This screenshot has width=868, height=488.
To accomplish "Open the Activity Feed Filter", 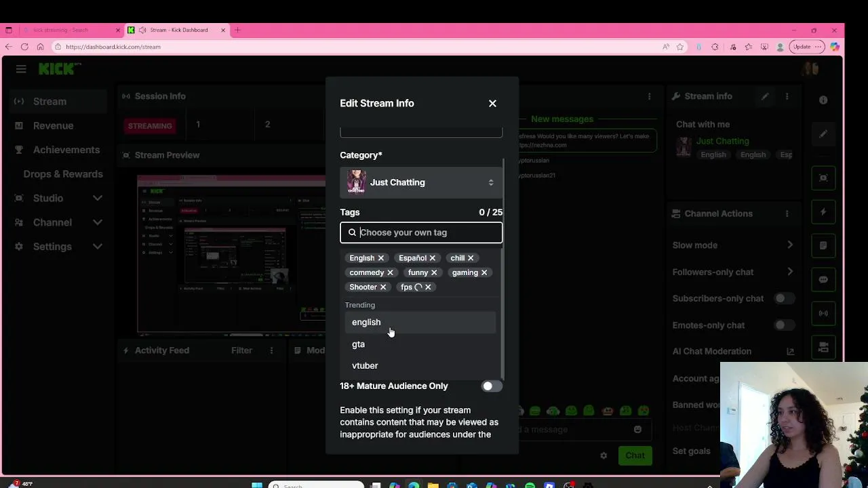I will pyautogui.click(x=241, y=350).
